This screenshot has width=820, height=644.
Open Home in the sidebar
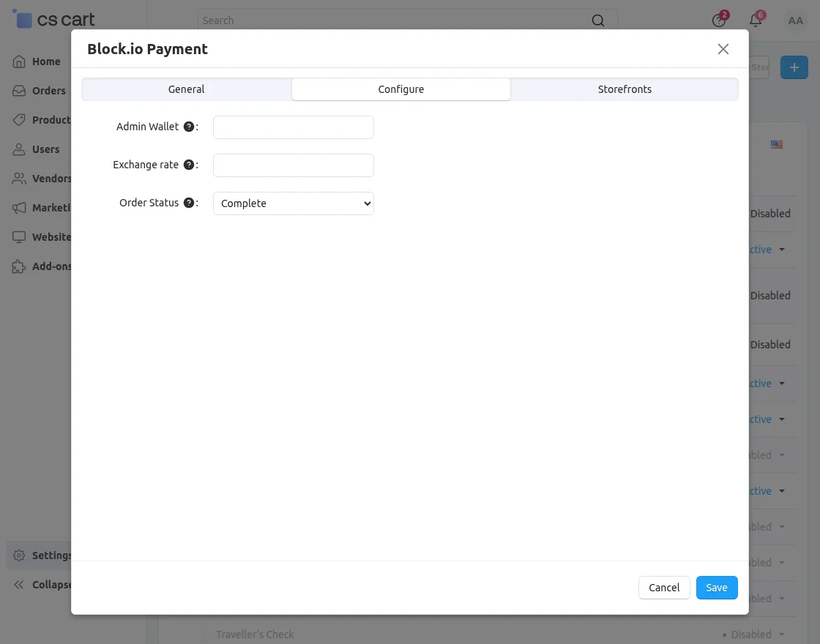[46, 61]
